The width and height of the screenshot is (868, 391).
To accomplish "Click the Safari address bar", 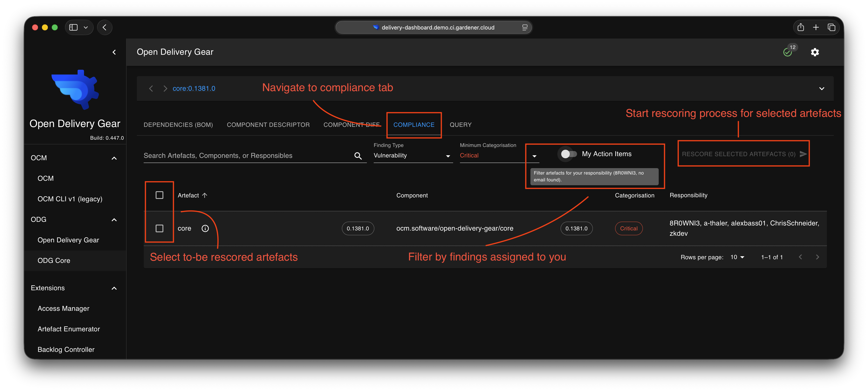I will [433, 27].
